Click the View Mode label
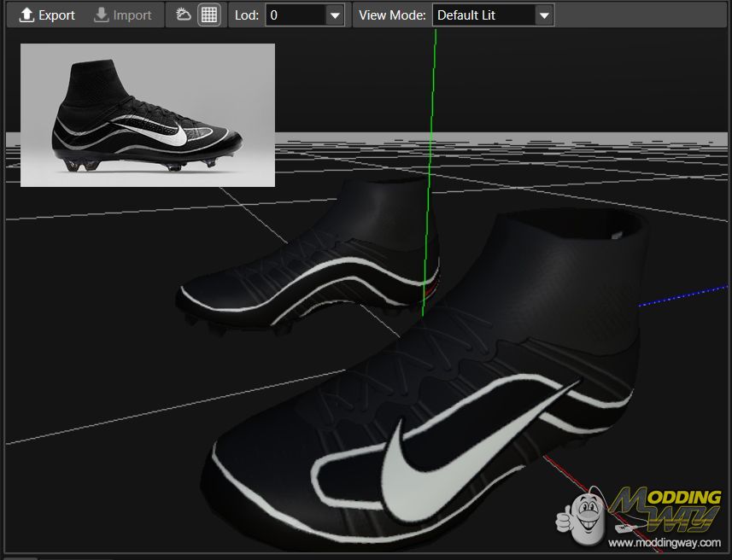732x560 pixels. (392, 15)
